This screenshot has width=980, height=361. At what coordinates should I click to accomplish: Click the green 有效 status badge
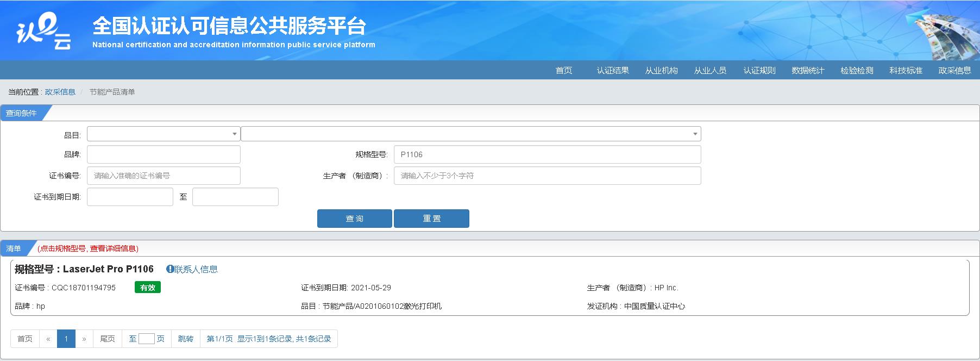(x=148, y=288)
